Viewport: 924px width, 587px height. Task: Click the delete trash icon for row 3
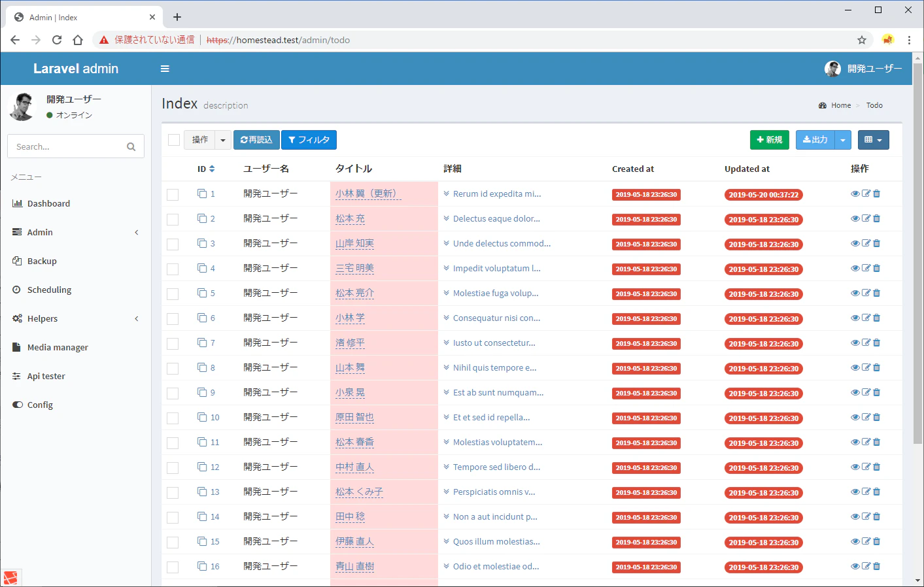pos(877,243)
